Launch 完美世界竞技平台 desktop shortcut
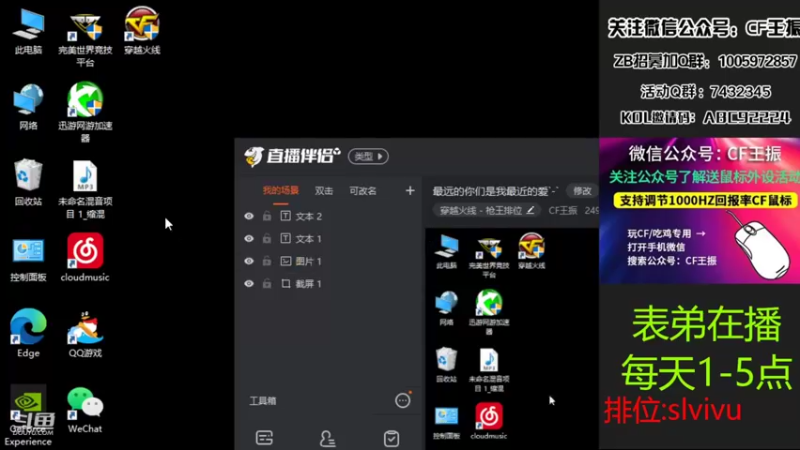 click(x=85, y=39)
